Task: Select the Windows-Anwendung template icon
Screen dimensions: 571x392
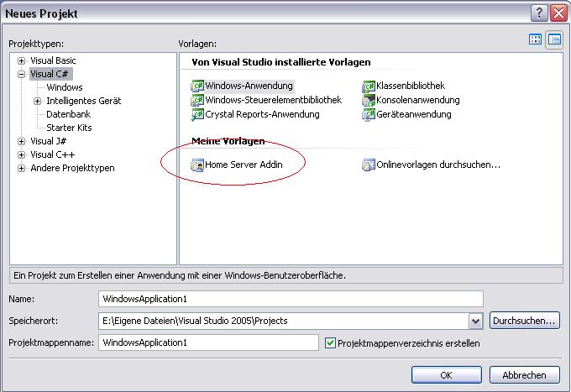Action: point(198,86)
